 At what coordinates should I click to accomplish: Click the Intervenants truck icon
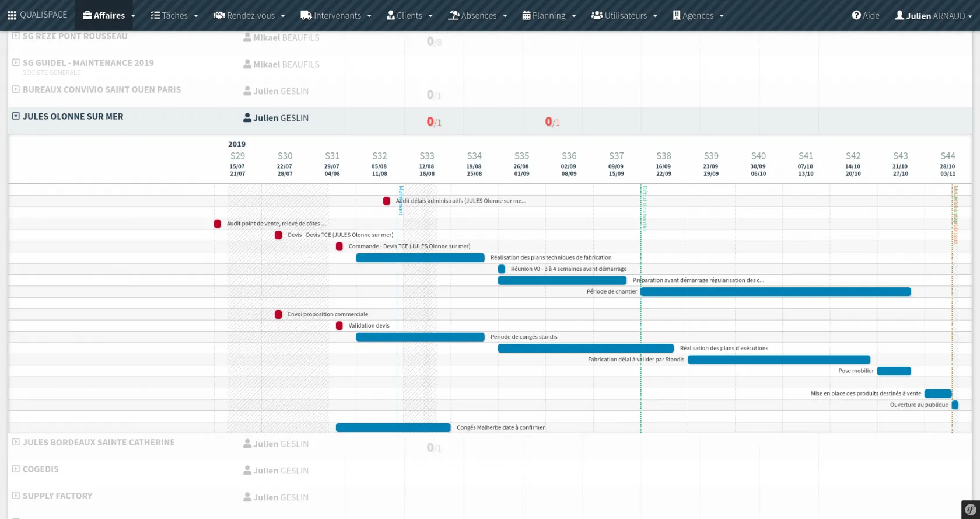306,15
